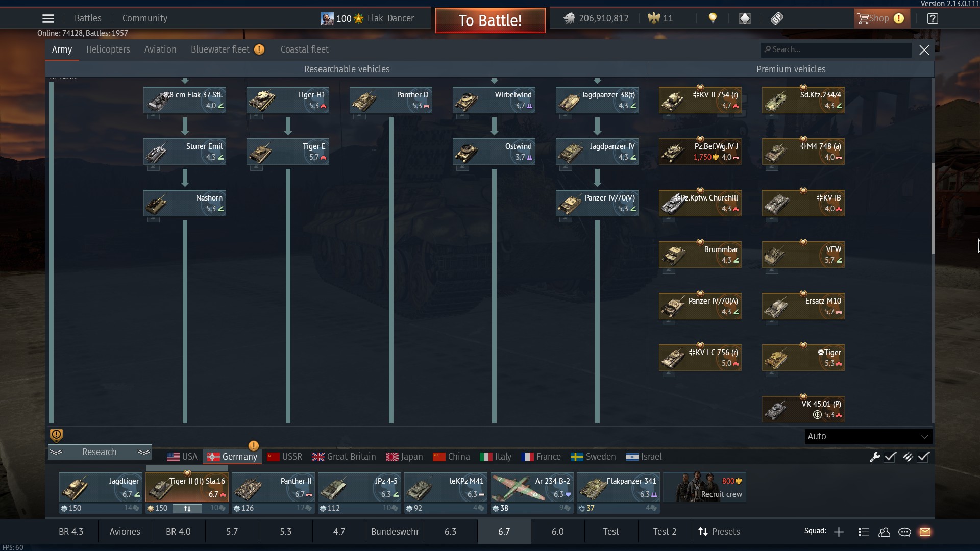
Task: Open the Presets button
Action: [719, 532]
